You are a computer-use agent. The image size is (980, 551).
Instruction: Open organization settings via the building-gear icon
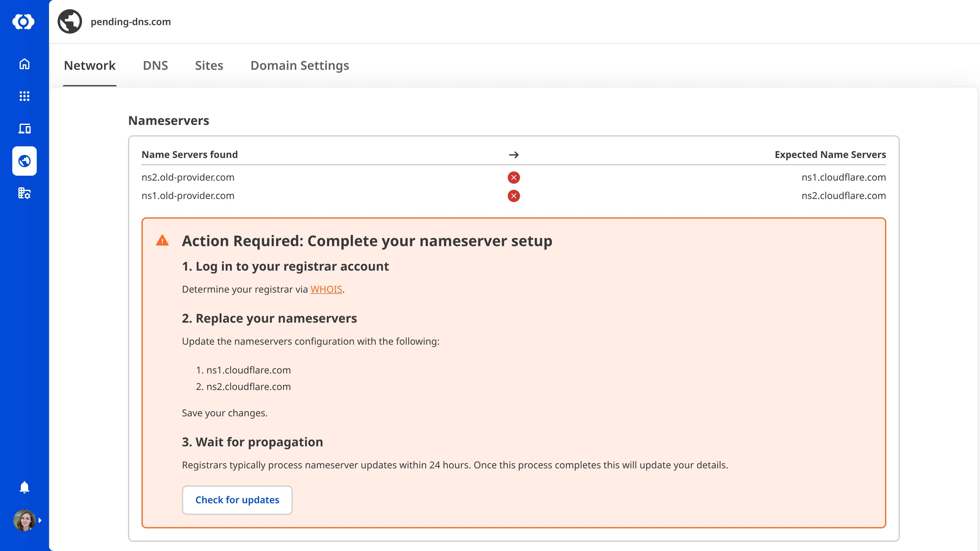click(x=24, y=193)
